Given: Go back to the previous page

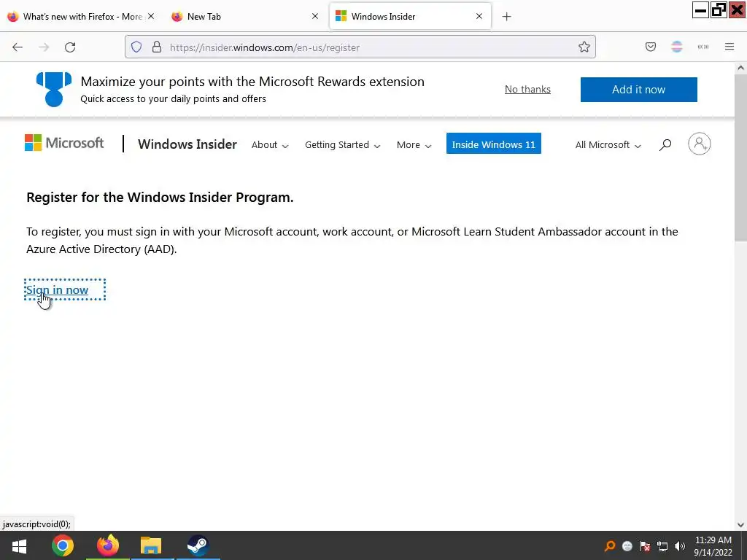Looking at the screenshot, I should [x=18, y=47].
